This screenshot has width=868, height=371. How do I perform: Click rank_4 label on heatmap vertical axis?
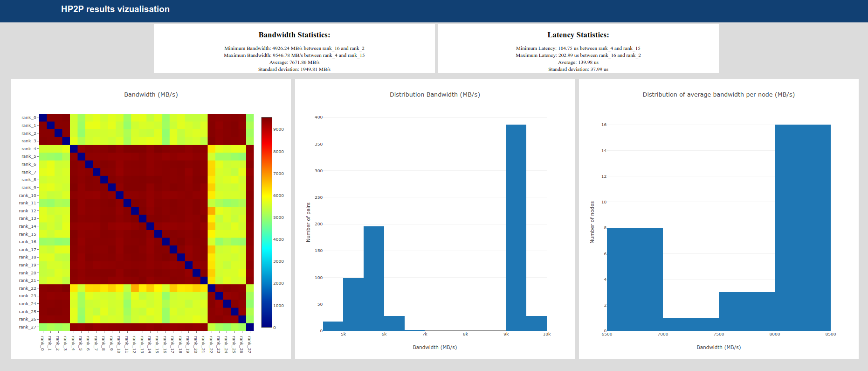[x=29, y=149]
